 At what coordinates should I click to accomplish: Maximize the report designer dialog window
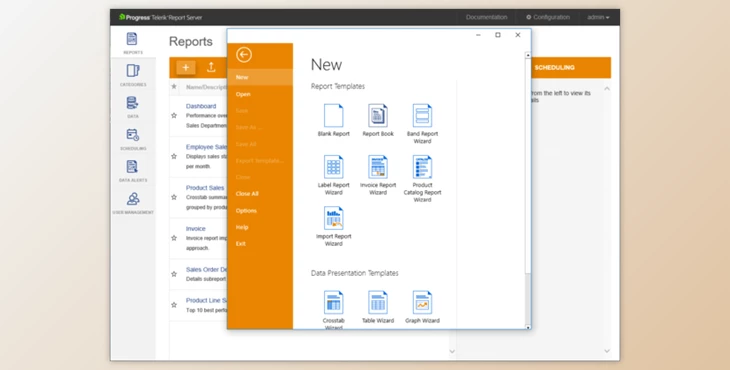click(x=498, y=35)
